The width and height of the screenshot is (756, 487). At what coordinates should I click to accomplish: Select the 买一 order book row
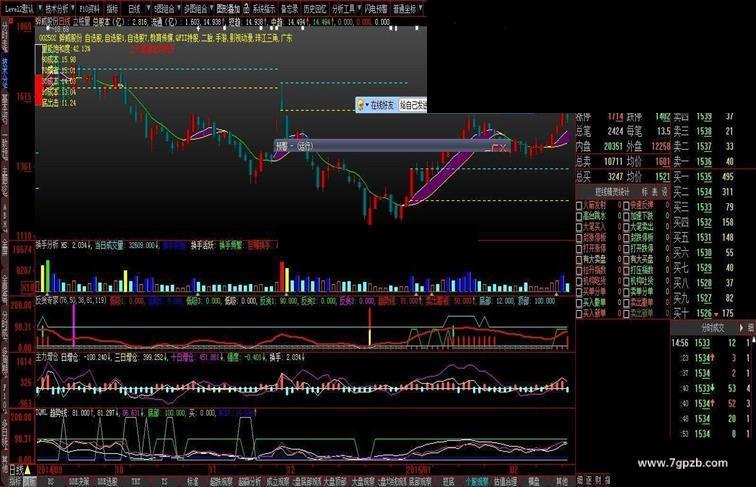[704, 177]
